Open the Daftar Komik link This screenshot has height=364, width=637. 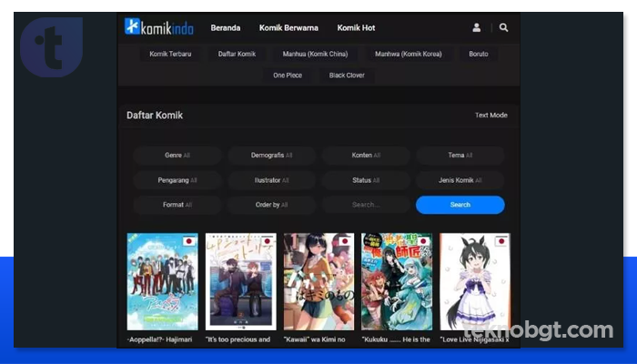[237, 54]
